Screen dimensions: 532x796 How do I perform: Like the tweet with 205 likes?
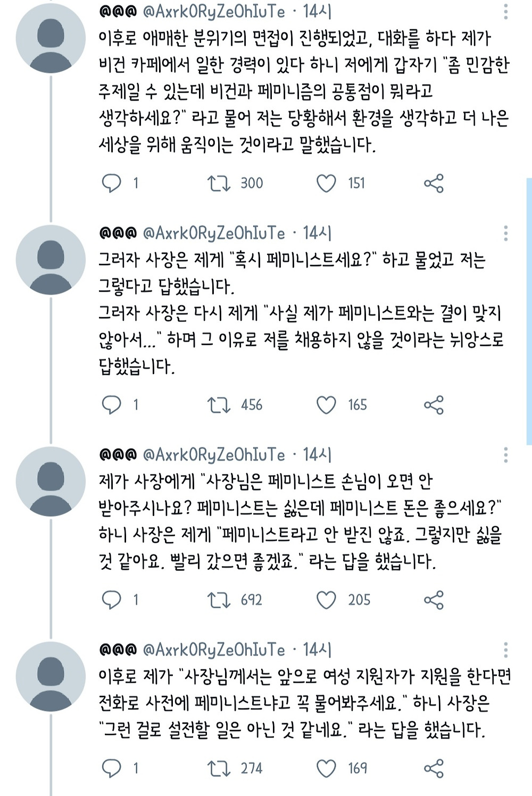(326, 600)
